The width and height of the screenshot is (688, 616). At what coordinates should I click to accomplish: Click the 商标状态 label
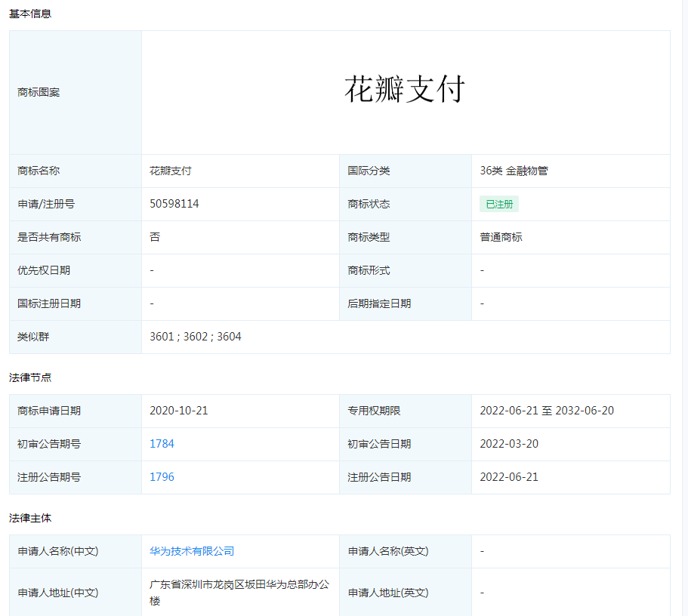369,204
